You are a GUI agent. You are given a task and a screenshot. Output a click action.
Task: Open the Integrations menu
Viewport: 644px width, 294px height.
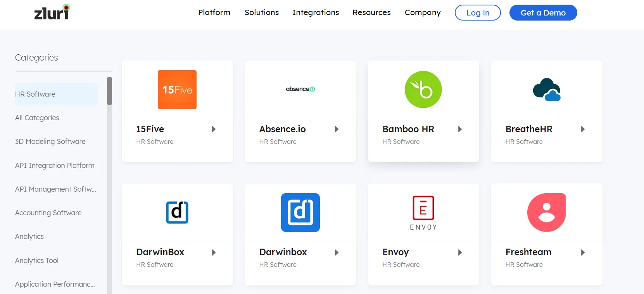coord(316,12)
